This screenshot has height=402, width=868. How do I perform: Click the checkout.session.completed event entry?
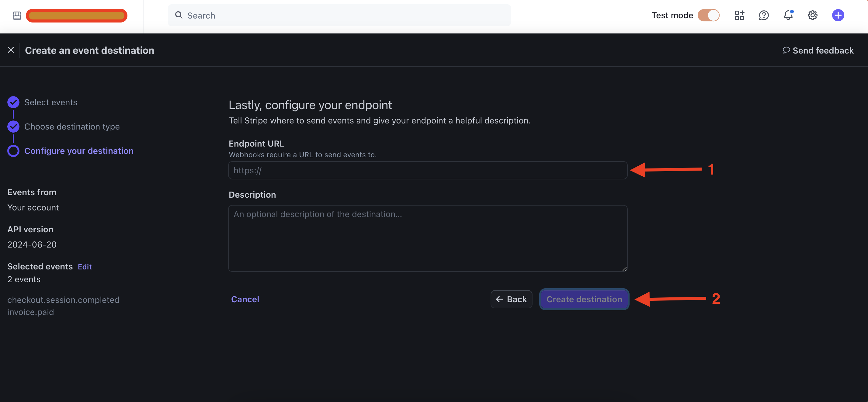[63, 300]
